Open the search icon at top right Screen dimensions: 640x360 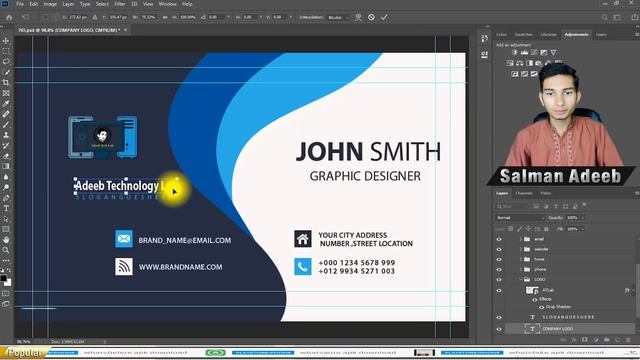pos(604,18)
